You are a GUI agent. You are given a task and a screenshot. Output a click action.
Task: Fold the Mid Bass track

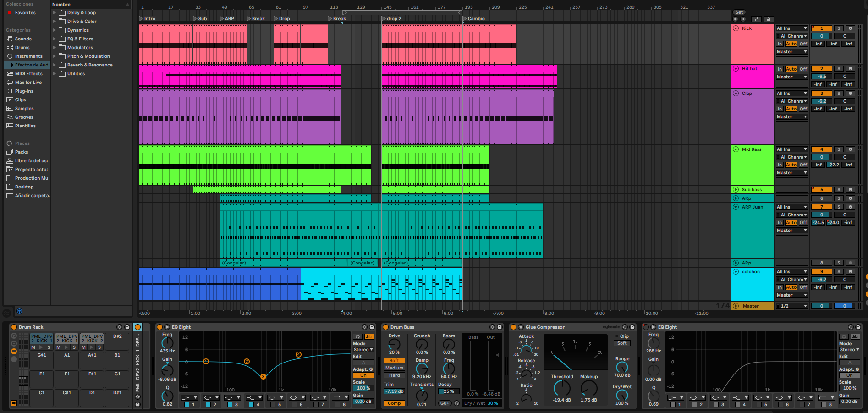736,149
